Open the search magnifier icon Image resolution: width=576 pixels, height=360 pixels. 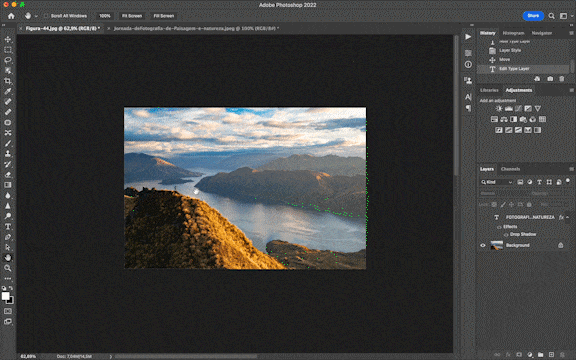tap(551, 16)
